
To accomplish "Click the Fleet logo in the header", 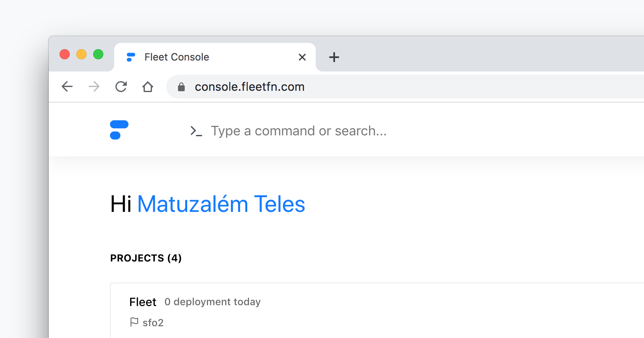I will click(x=119, y=130).
